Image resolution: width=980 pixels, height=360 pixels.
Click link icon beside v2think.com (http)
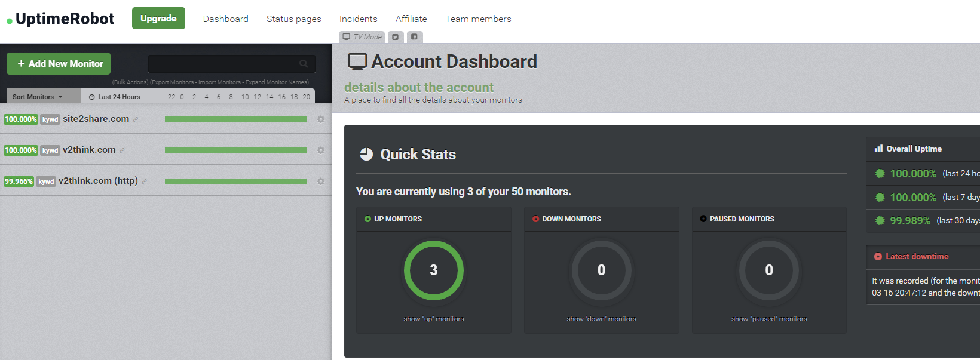[x=144, y=181]
